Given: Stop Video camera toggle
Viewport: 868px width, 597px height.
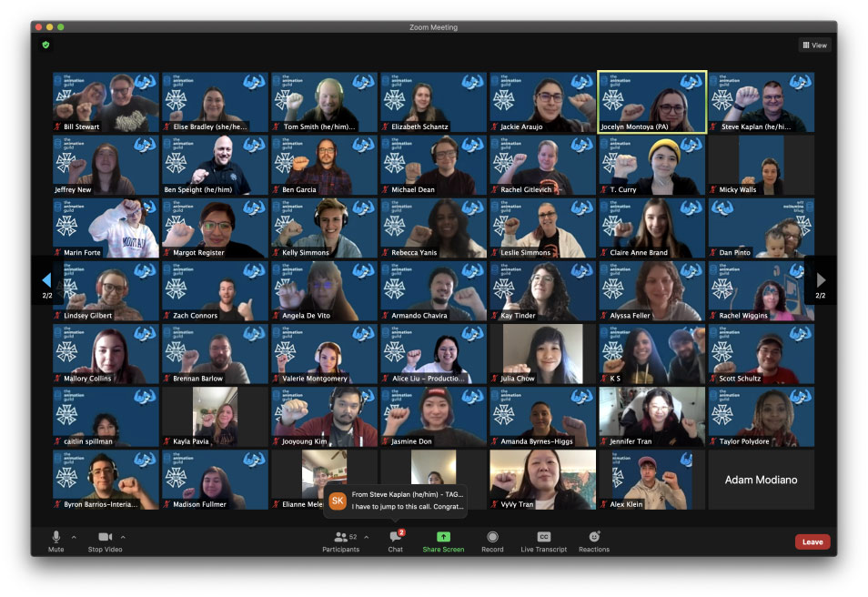Looking at the screenshot, I should coord(105,538).
